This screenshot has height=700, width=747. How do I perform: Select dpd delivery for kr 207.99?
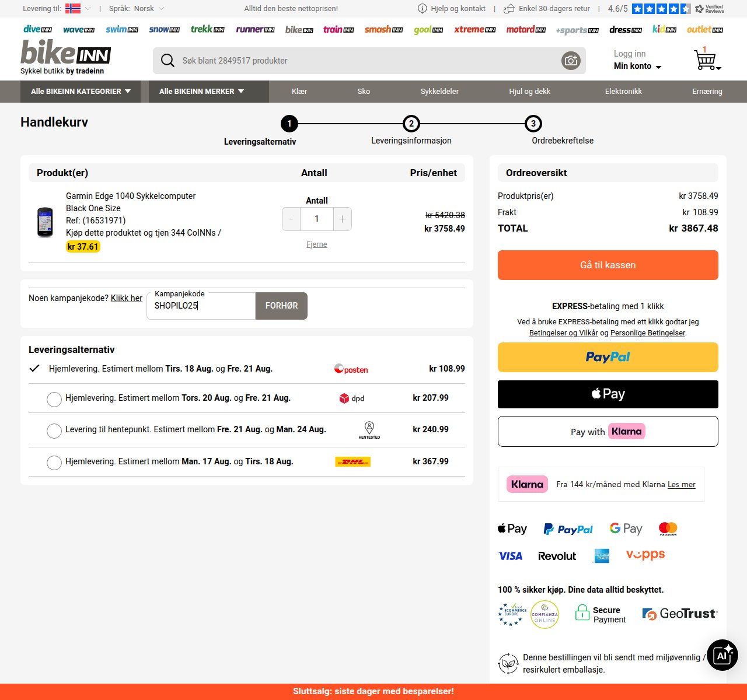[54, 399]
